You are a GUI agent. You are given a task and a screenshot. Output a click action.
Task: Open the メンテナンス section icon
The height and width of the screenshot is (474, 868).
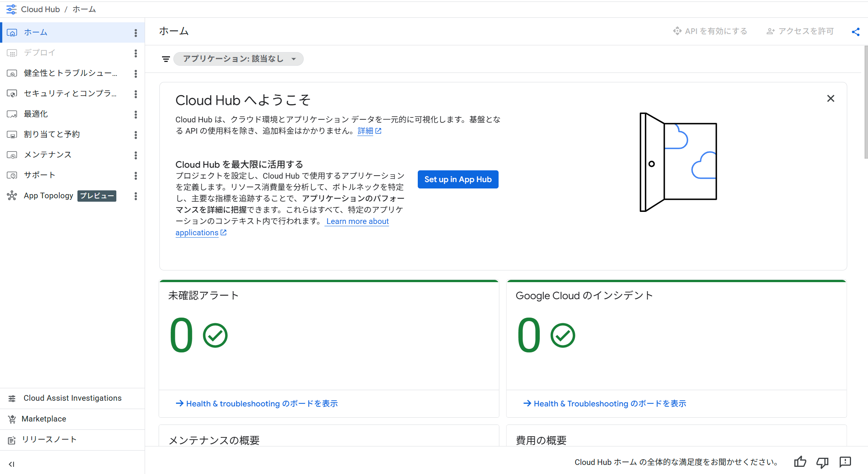[12, 154]
